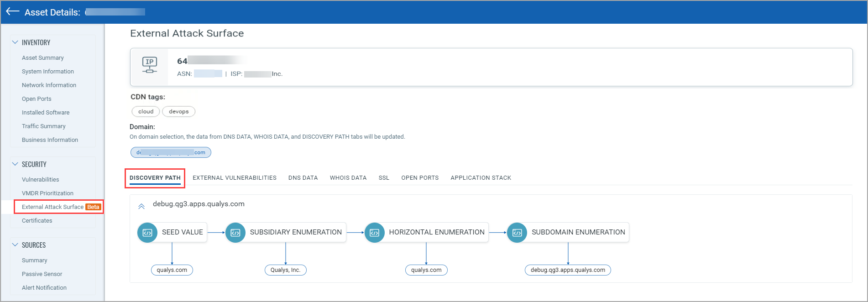This screenshot has width=868, height=302.
Task: Switch to the DISCOVERY PATH tab
Action: (155, 178)
